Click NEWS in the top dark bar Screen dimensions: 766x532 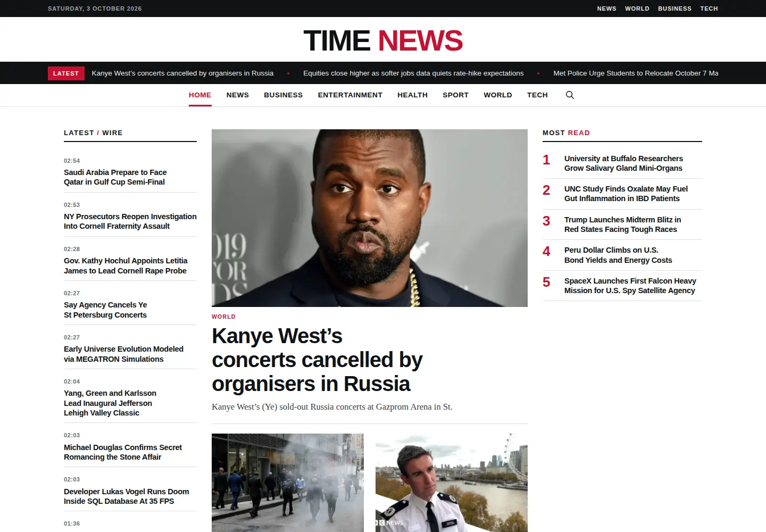click(x=607, y=9)
